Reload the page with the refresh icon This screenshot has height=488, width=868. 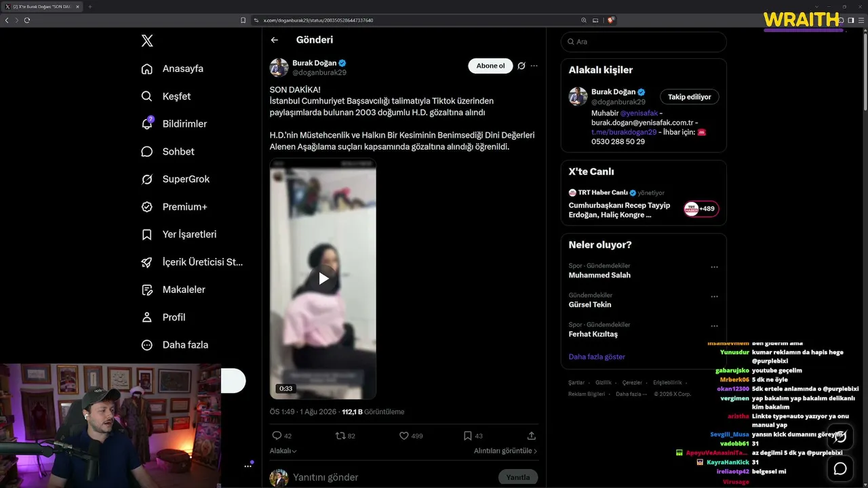26,20
